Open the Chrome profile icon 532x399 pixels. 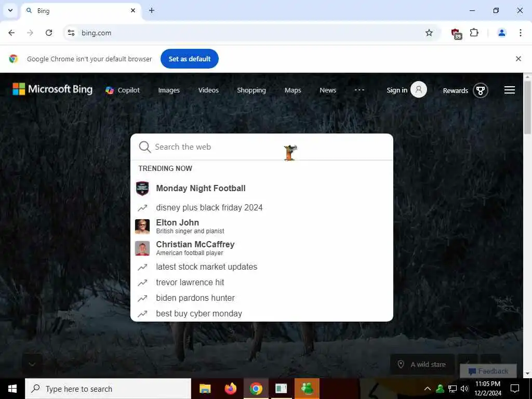point(501,33)
